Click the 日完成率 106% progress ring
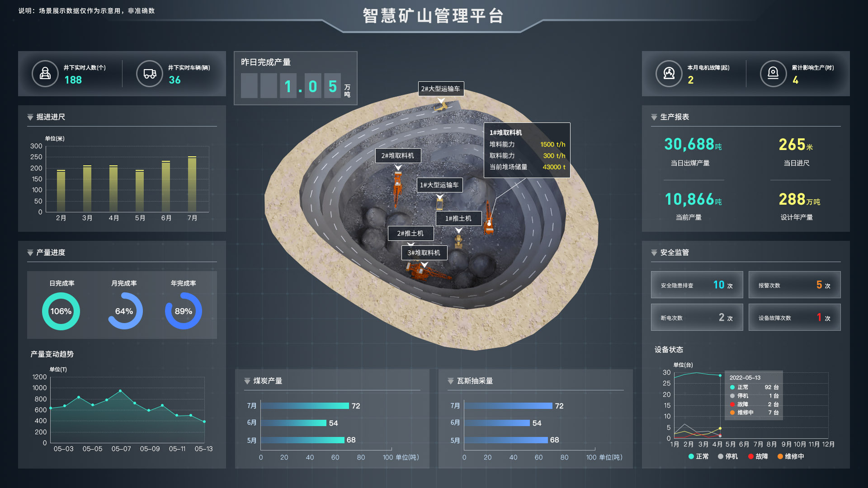 (x=61, y=311)
